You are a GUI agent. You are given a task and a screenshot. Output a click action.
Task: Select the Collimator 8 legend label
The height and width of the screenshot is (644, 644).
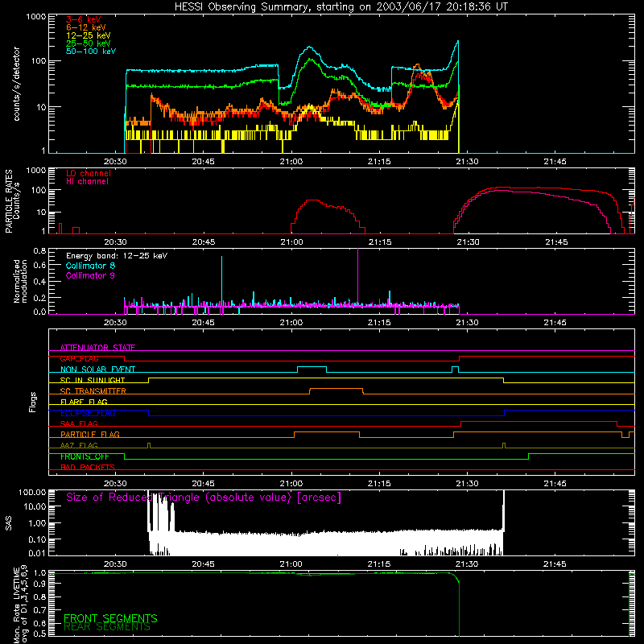[90, 266]
